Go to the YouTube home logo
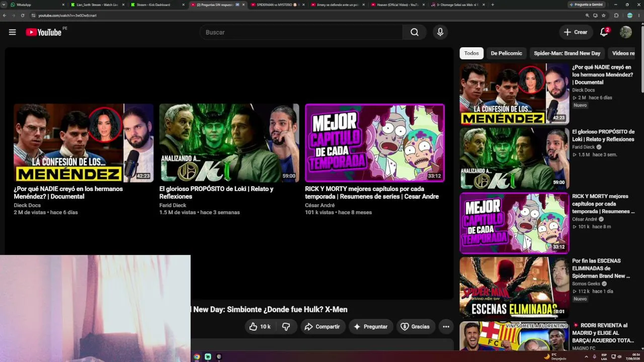644x362 pixels. click(44, 32)
